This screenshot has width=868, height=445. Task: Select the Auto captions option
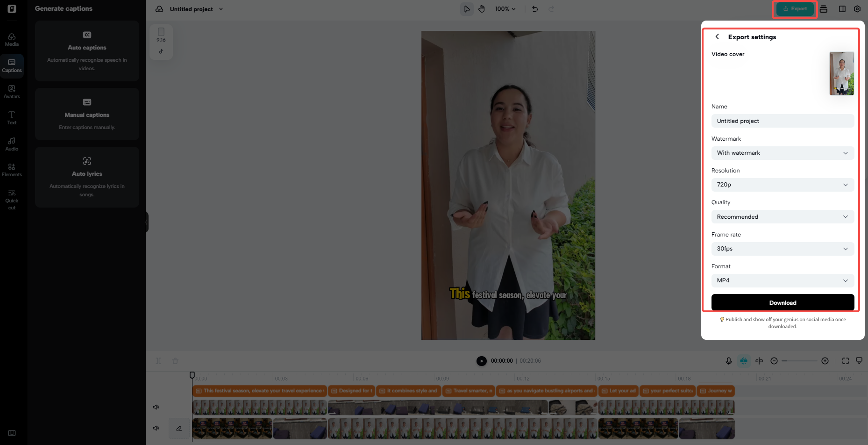click(87, 51)
